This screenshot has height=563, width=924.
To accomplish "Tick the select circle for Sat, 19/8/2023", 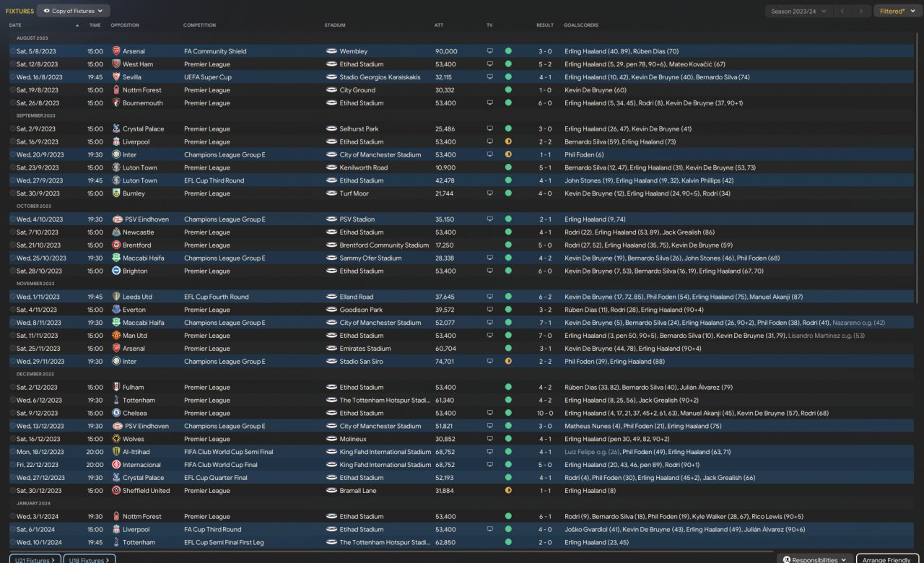I will [x=12, y=90].
